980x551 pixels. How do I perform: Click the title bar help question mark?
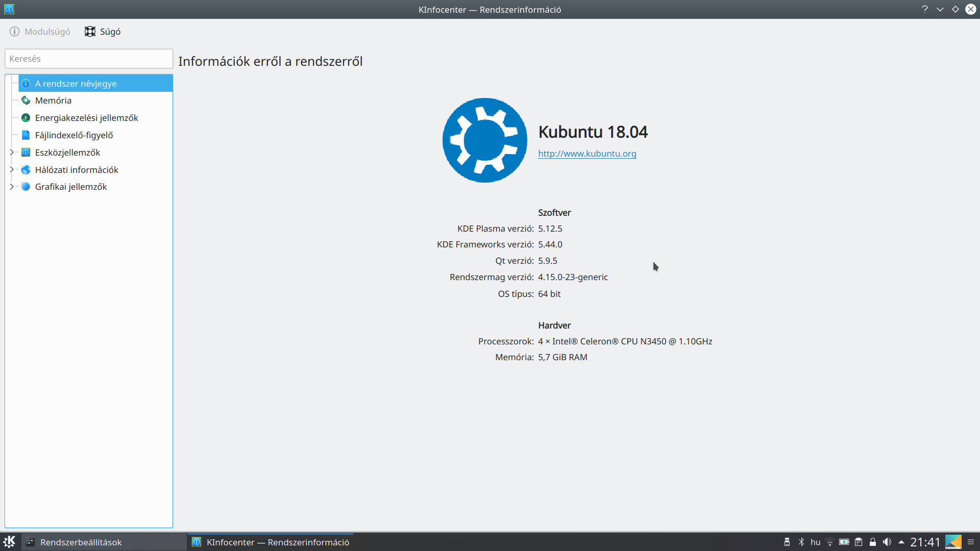(925, 9)
